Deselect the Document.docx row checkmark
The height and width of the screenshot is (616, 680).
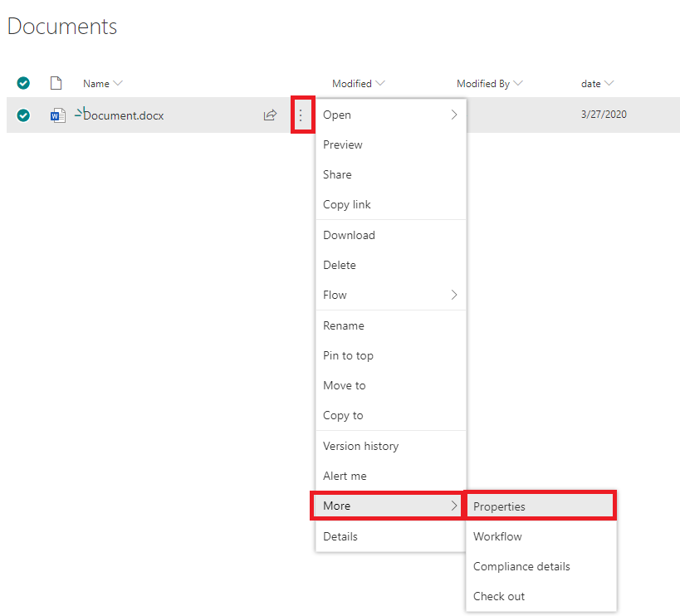pyautogui.click(x=23, y=115)
